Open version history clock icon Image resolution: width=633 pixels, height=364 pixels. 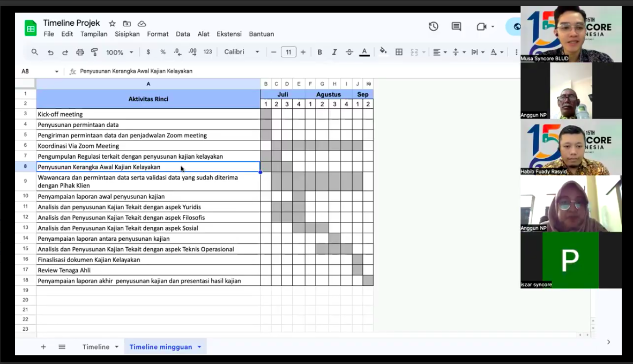(x=433, y=27)
